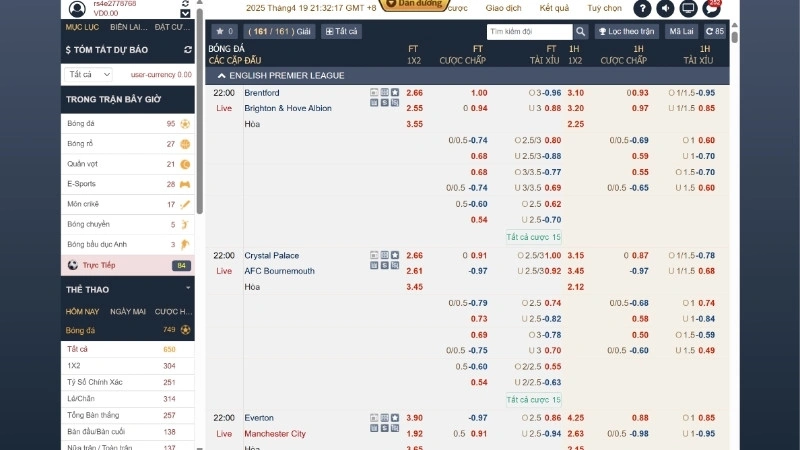Select E-Sports live category
The image size is (800, 450).
128,184
